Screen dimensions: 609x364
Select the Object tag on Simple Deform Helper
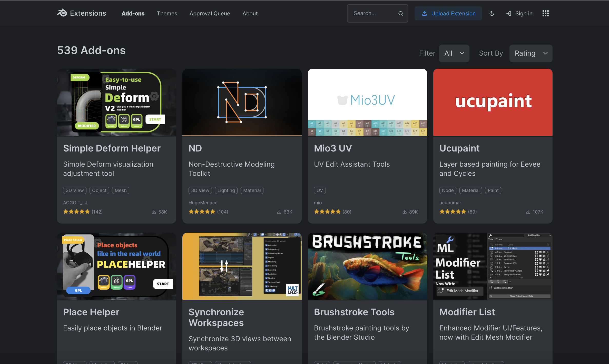(99, 190)
